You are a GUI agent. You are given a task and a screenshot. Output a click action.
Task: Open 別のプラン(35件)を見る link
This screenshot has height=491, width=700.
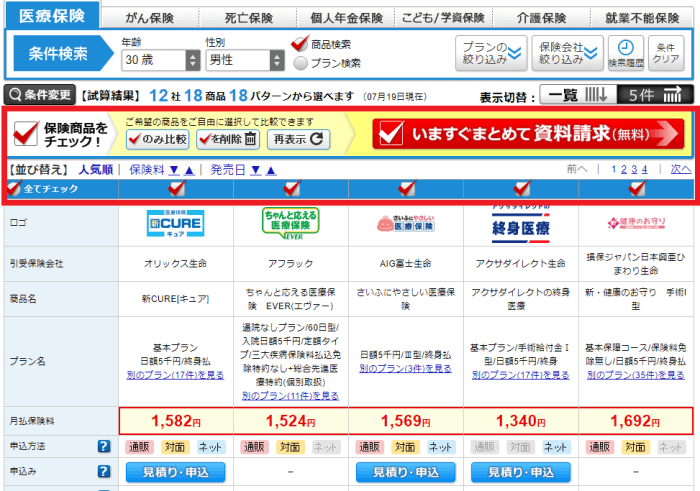636,375
